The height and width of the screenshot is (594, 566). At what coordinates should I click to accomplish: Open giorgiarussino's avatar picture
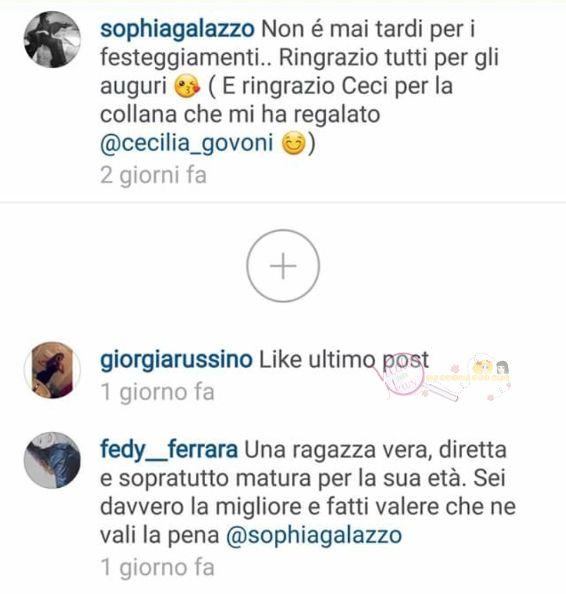pos(52,370)
